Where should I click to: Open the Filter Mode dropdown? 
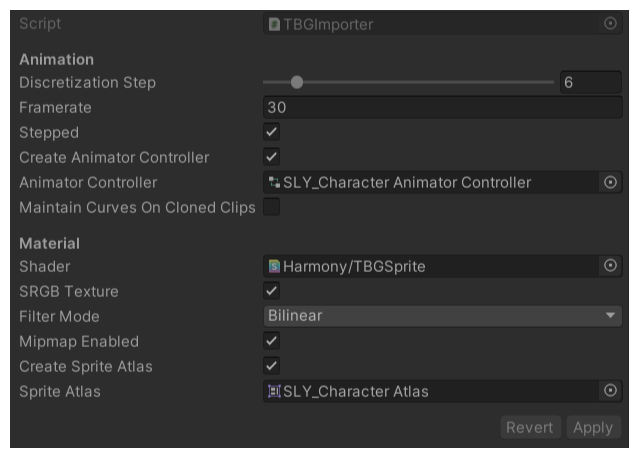point(441,316)
